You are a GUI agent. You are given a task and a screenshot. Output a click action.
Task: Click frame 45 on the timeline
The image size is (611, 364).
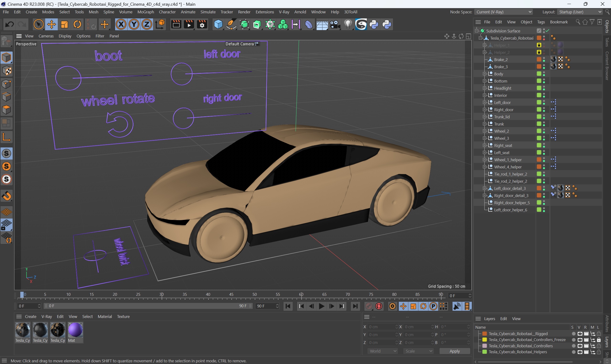tap(231, 295)
